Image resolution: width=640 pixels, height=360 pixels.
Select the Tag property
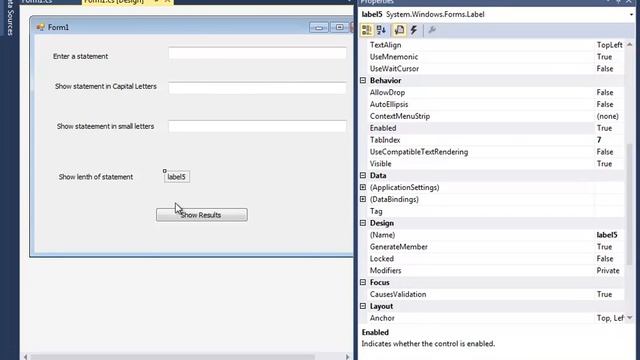point(376,211)
